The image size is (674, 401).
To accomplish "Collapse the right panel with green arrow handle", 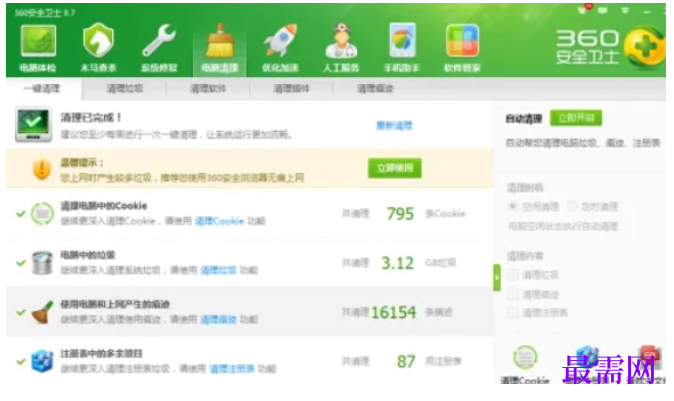I will 497,278.
